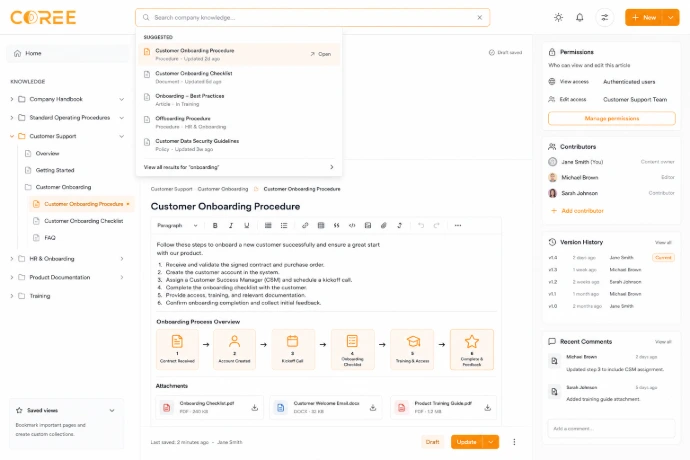Click the Draft status button
Viewport: 690px width, 460px height.
point(432,442)
